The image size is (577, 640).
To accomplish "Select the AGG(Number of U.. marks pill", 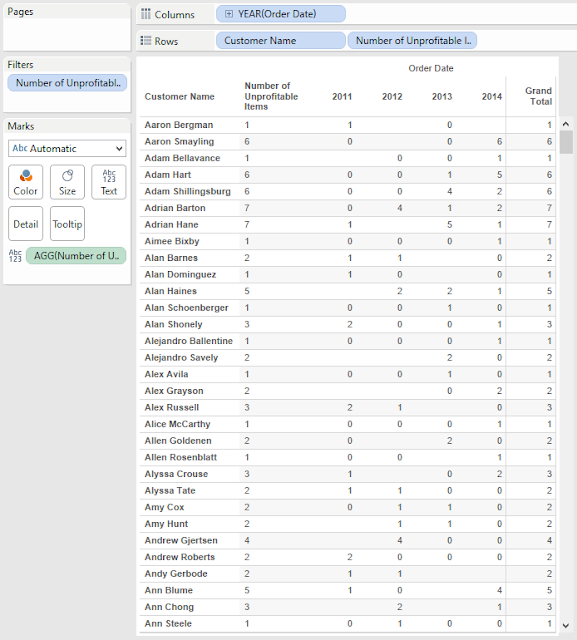I will click(x=76, y=256).
